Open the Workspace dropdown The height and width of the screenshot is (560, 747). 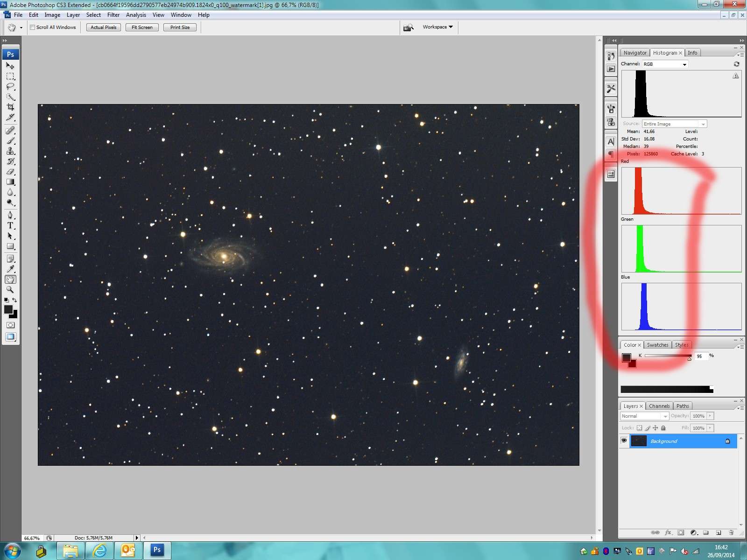pos(438,27)
